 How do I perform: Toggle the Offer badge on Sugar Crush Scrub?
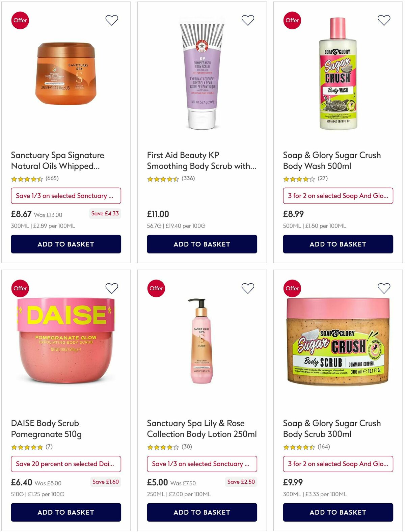point(292,288)
